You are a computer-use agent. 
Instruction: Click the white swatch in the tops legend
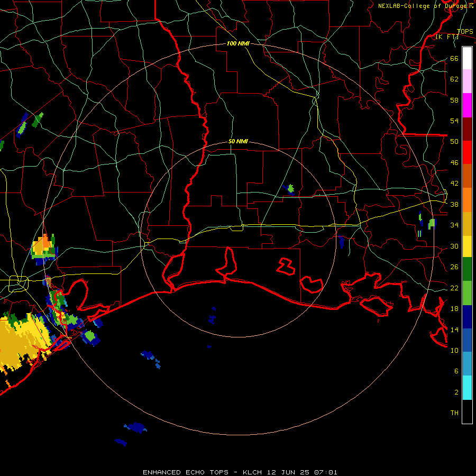pos(467,58)
